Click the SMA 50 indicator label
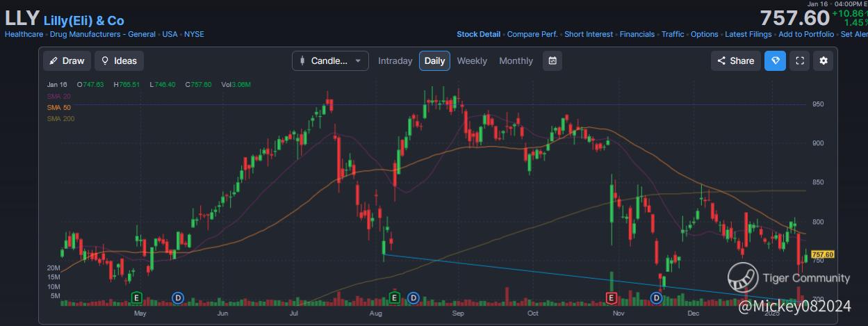The image size is (868, 326). (x=58, y=107)
